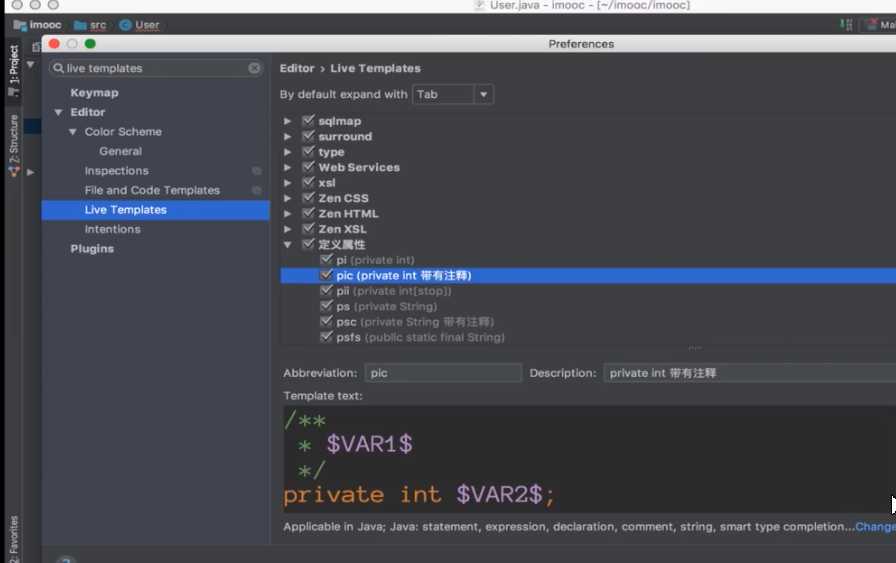Screen dimensions: 896x563
Task: Open the Favorites tool window
Action: pyautogui.click(x=14, y=538)
